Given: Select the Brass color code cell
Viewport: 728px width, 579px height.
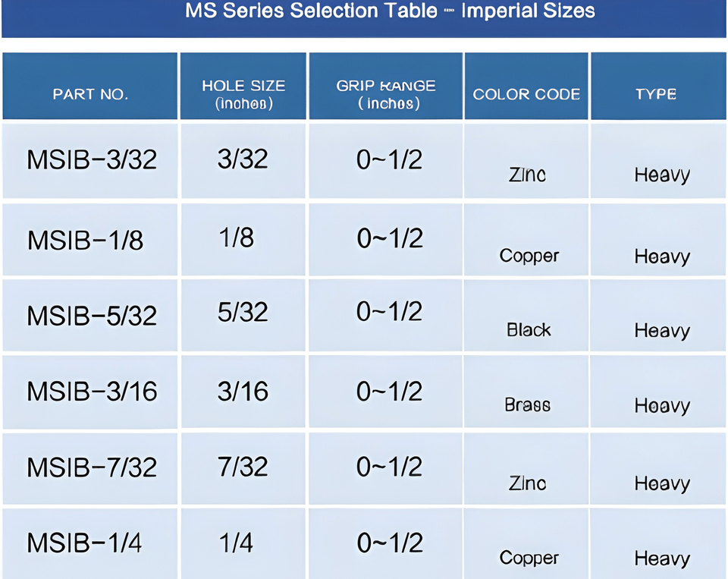Looking at the screenshot, I should 528,404.
